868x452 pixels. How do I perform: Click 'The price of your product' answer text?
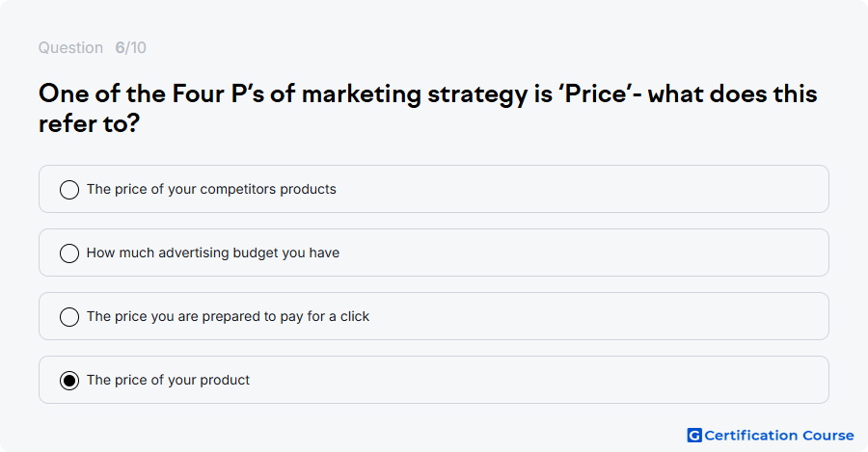[168, 380]
